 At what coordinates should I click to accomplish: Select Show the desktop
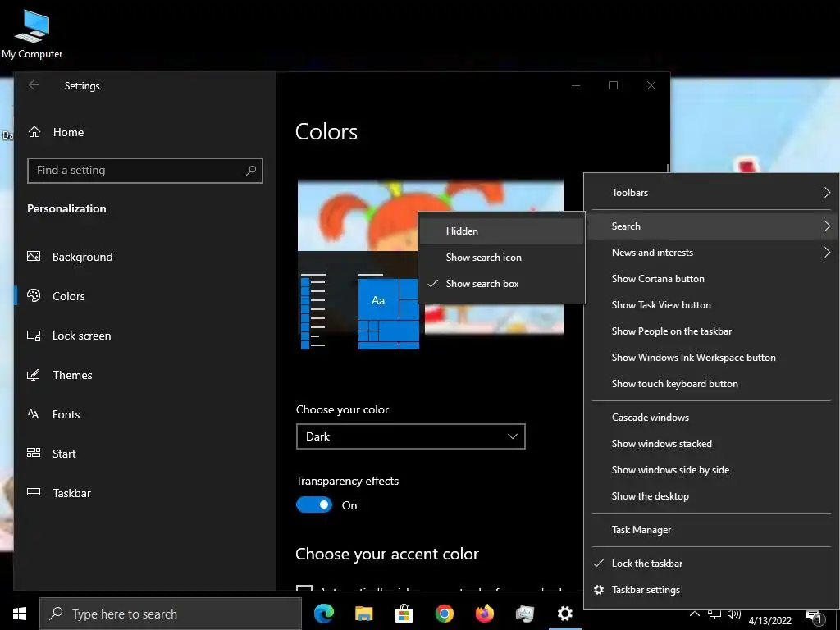pos(713,496)
